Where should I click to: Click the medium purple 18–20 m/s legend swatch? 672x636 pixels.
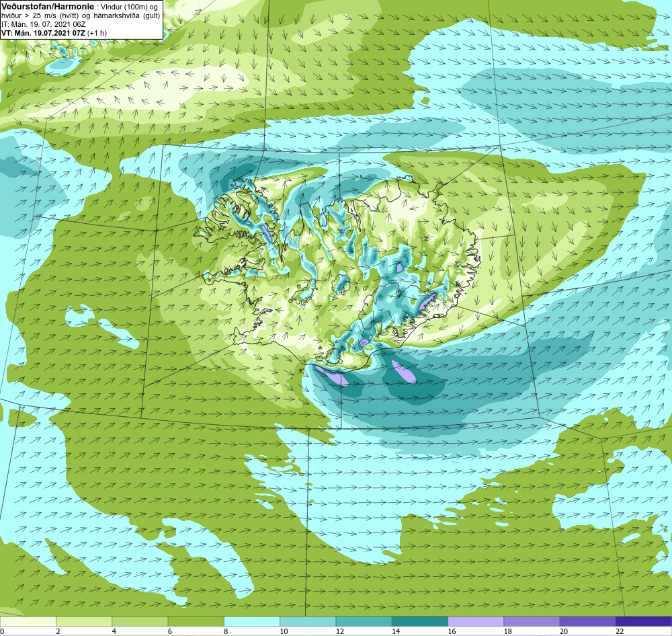pos(532,621)
